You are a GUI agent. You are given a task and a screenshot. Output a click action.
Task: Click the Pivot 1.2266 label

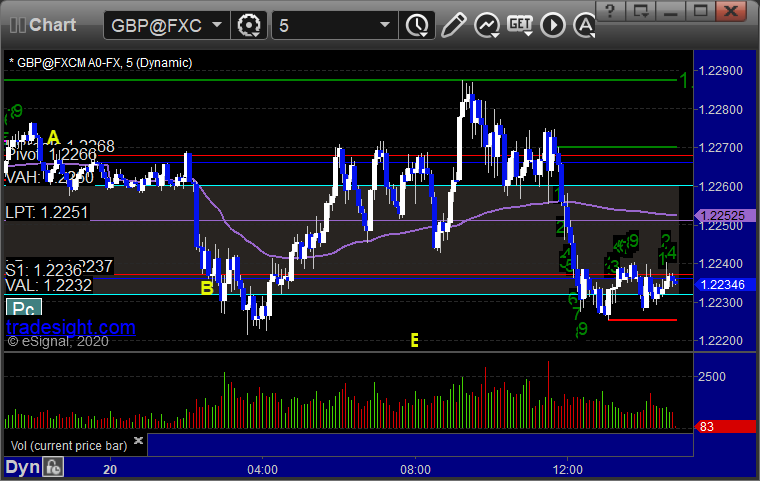point(51,154)
